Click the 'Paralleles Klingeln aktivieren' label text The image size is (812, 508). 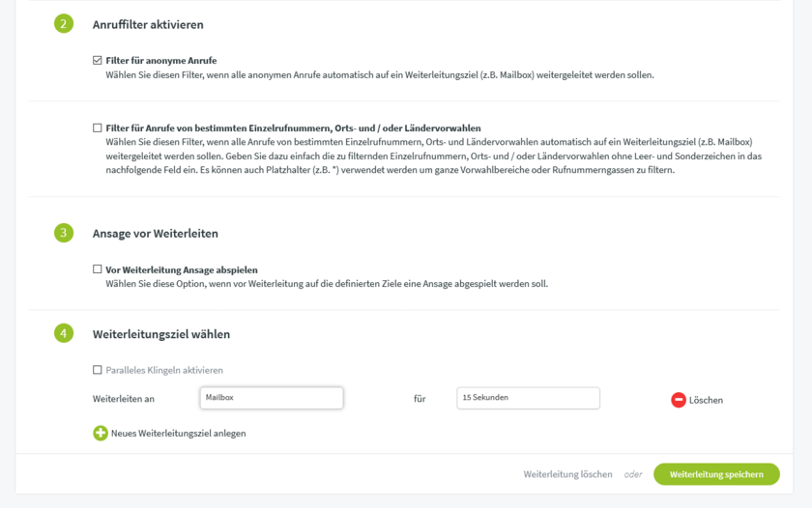click(x=164, y=371)
